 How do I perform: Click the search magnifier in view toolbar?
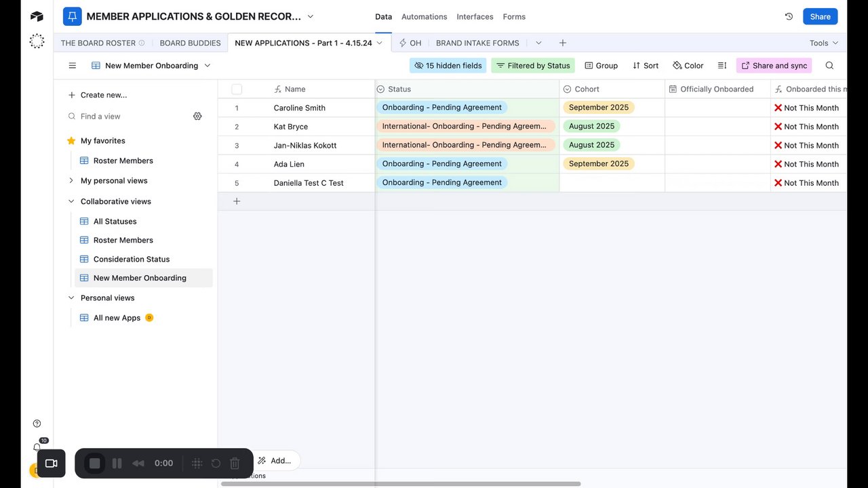tap(829, 66)
